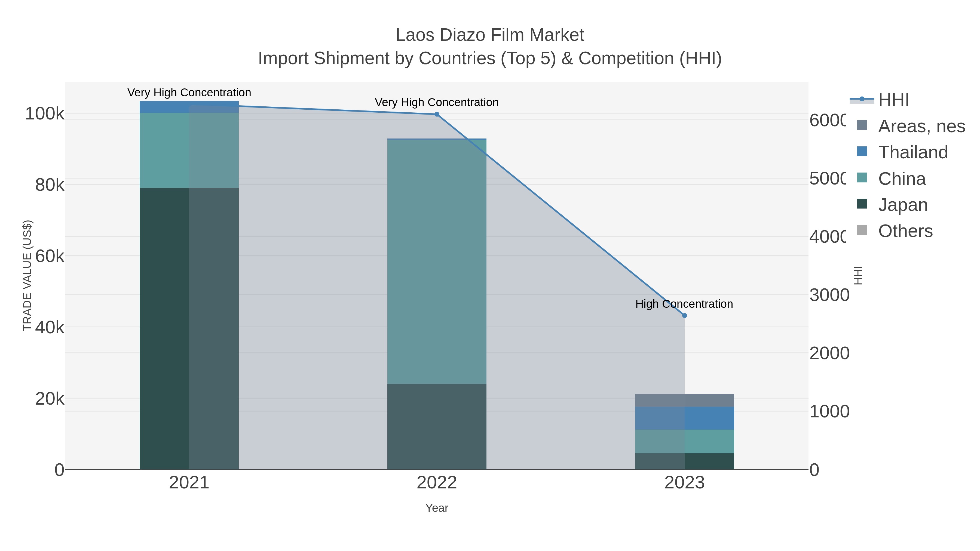Click the 40k y-axis tick label
Screen dimensions: 980x551
(x=50, y=327)
